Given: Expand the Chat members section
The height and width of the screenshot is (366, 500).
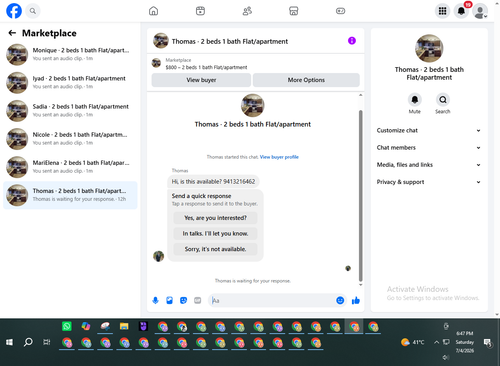Looking at the screenshot, I should click(429, 147).
